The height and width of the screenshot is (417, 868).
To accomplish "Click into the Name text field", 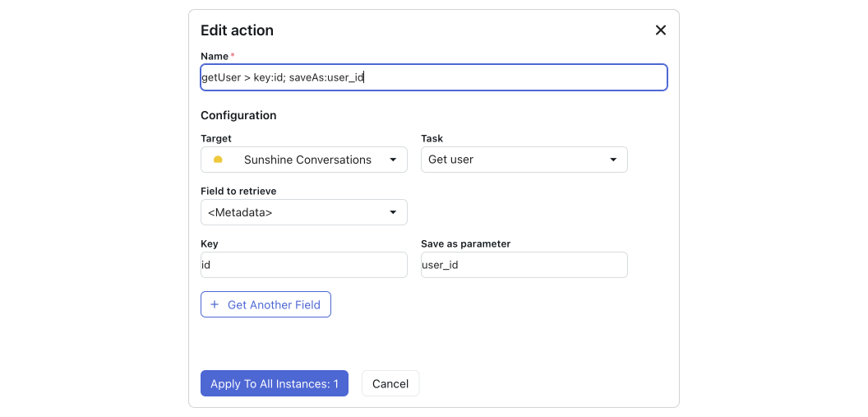I will tap(433, 77).
